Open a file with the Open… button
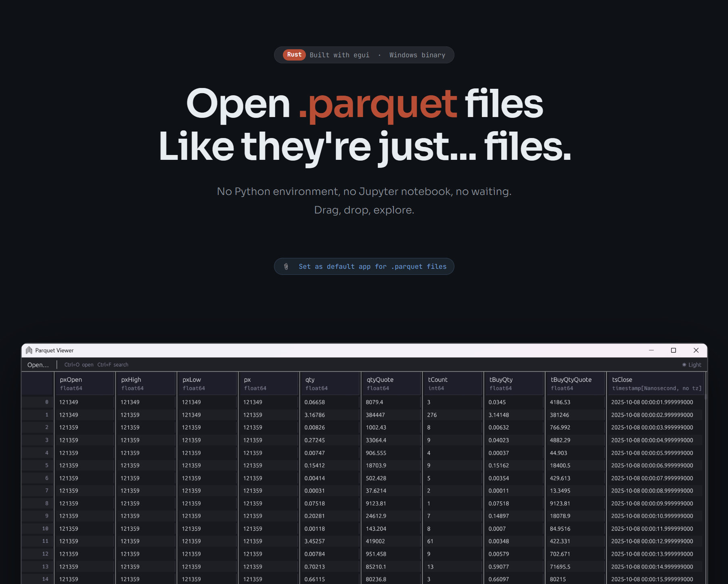This screenshot has height=584, width=728. [x=38, y=365]
